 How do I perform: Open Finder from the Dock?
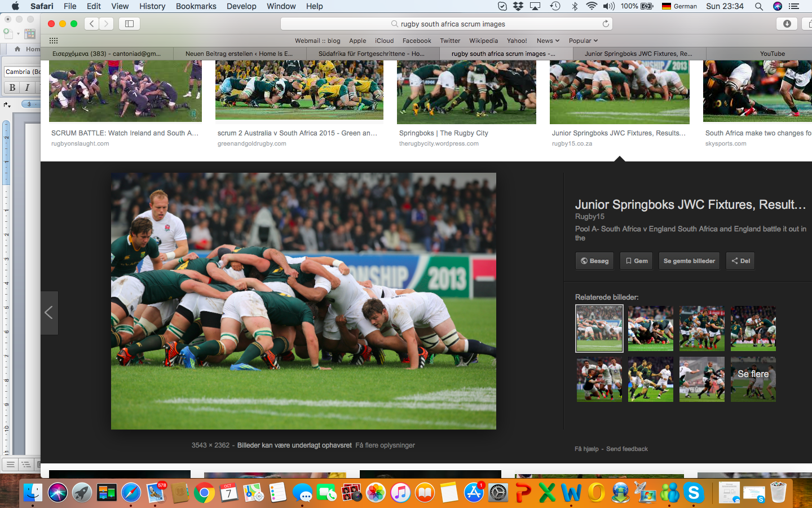click(x=33, y=493)
